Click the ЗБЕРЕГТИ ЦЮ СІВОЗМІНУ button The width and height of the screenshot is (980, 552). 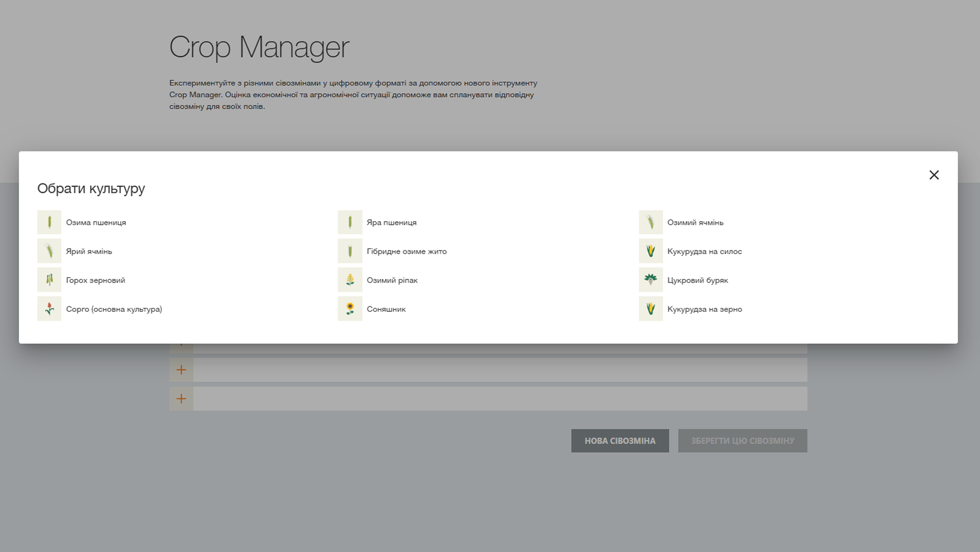(742, 440)
